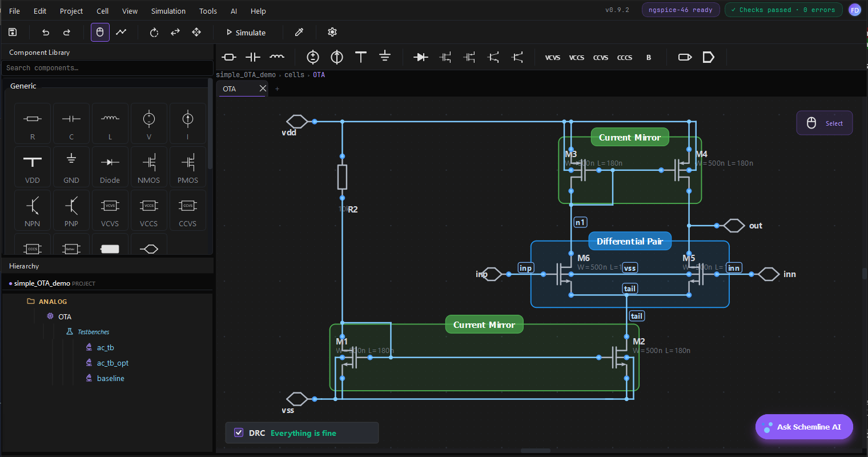The height and width of the screenshot is (457, 868).
Task: Toggle the rotate tool in the toolbar
Action: tap(154, 33)
